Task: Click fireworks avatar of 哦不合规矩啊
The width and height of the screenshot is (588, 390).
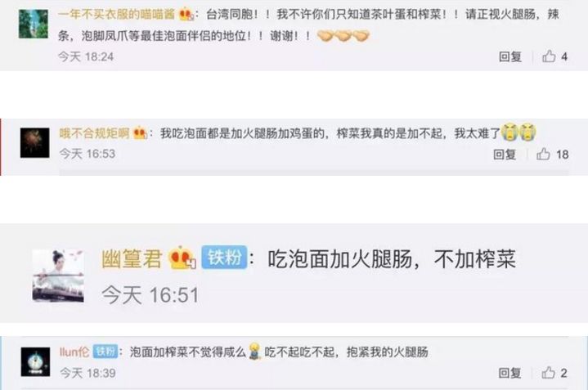Action: coord(34,142)
